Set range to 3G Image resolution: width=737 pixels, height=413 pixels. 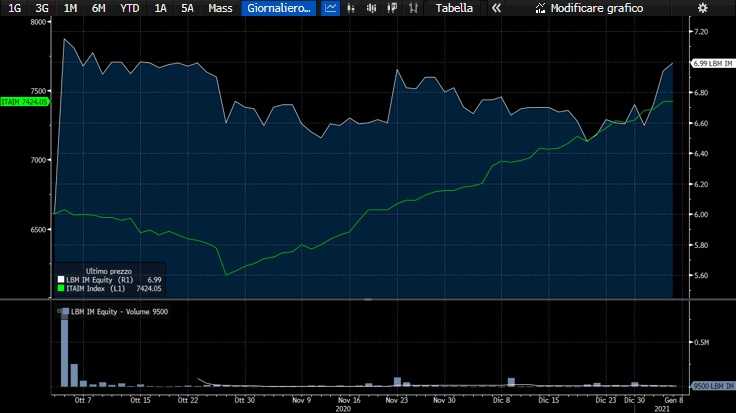[42, 8]
